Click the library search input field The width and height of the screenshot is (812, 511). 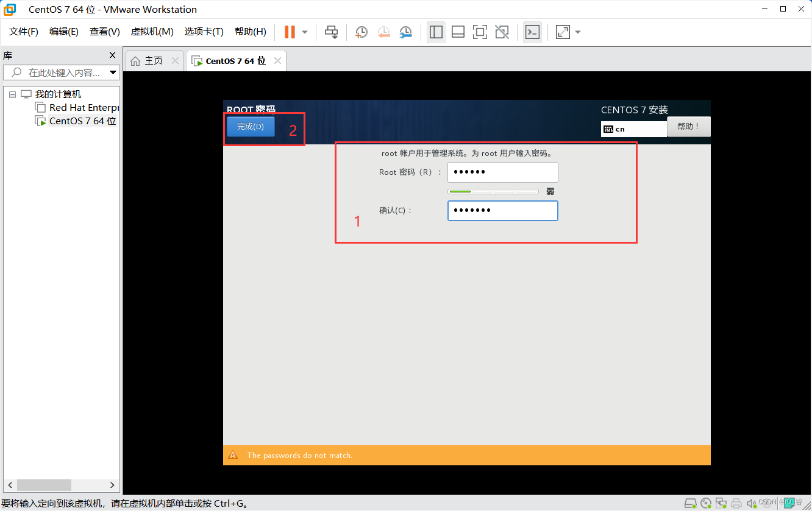[x=61, y=72]
